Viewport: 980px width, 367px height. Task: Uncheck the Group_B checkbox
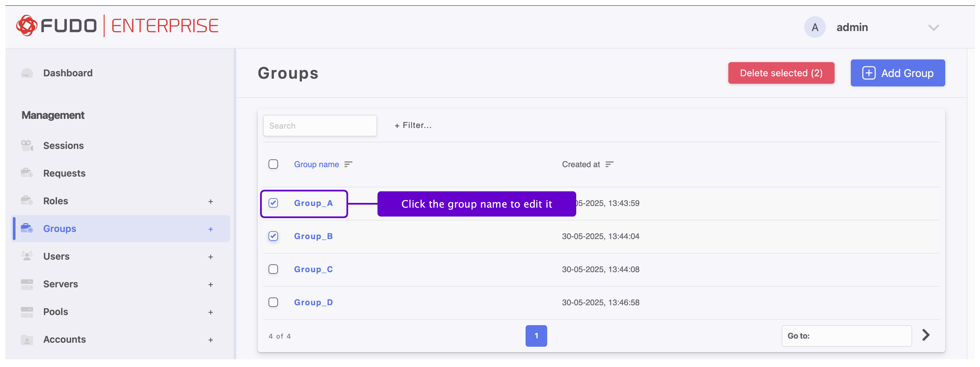(x=273, y=236)
